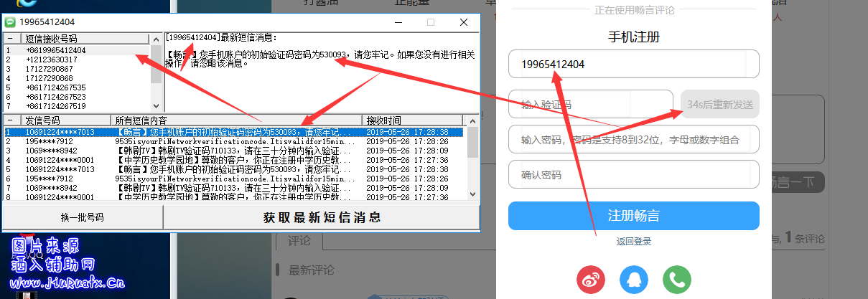Click 获取最新短信消息 button
The image size is (868, 299).
pos(322,217)
